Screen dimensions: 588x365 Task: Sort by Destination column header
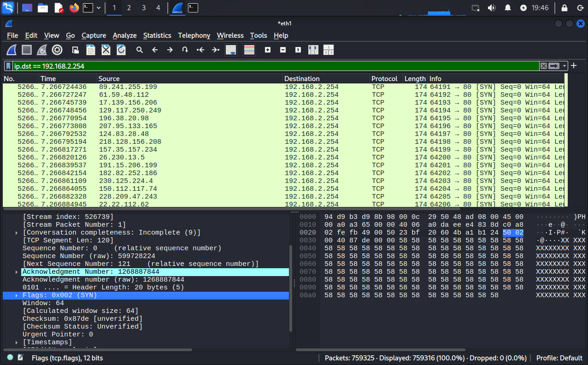326,79
